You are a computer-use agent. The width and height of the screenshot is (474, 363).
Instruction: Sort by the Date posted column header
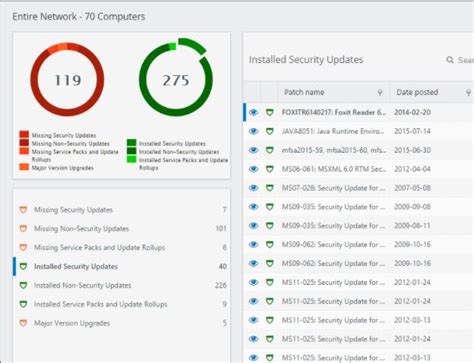417,92
